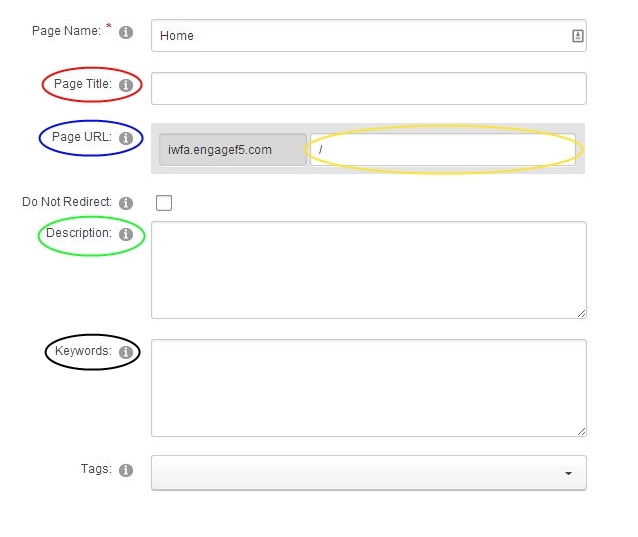
Task: Click the Do Not Redirect label
Action: (x=67, y=202)
